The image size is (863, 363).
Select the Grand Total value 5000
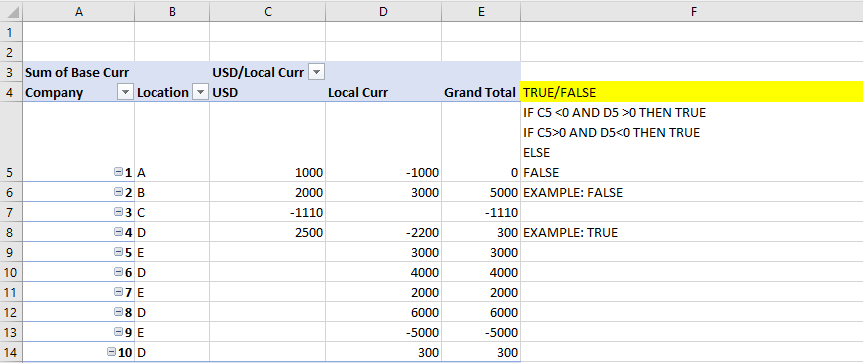pos(481,192)
